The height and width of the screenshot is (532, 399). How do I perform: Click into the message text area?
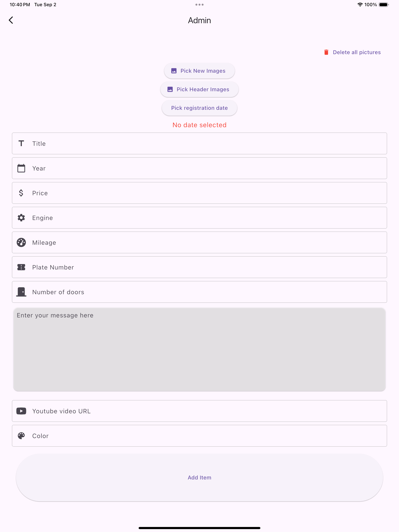(x=199, y=350)
